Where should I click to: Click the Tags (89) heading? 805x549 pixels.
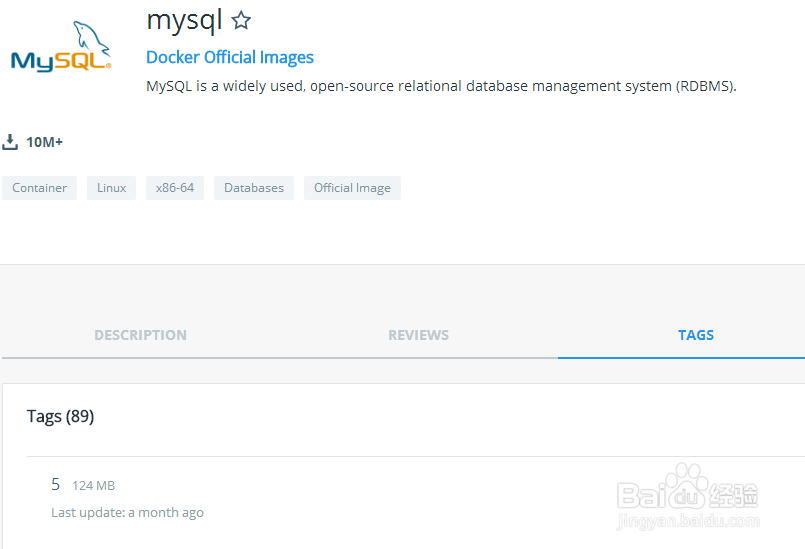(x=60, y=416)
